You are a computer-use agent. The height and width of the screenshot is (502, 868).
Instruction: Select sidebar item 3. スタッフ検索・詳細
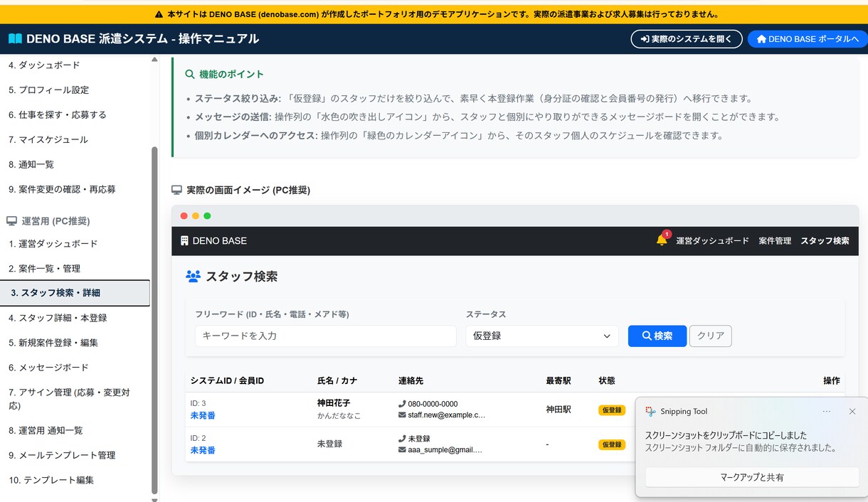(x=75, y=293)
